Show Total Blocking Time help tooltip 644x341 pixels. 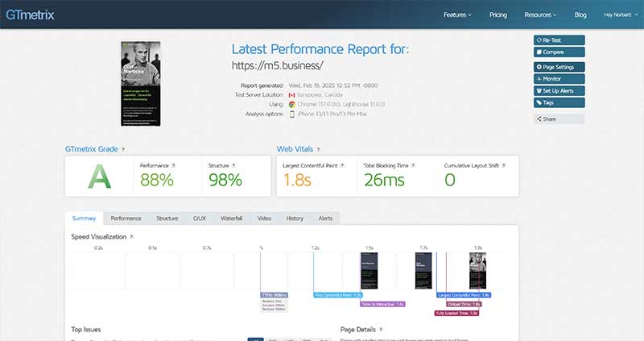pyautogui.click(x=414, y=165)
